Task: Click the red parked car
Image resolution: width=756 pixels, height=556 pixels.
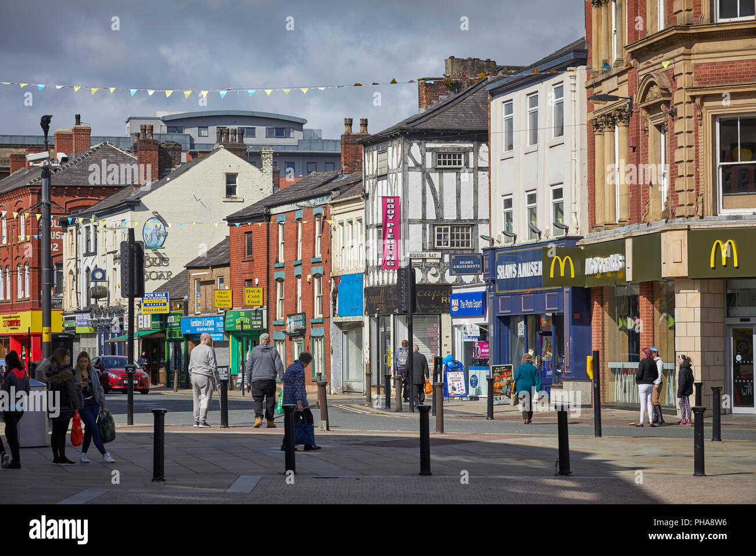Action: point(120,374)
